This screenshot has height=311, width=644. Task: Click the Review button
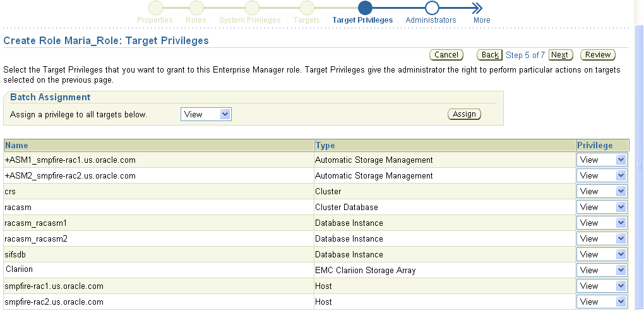[x=597, y=55]
